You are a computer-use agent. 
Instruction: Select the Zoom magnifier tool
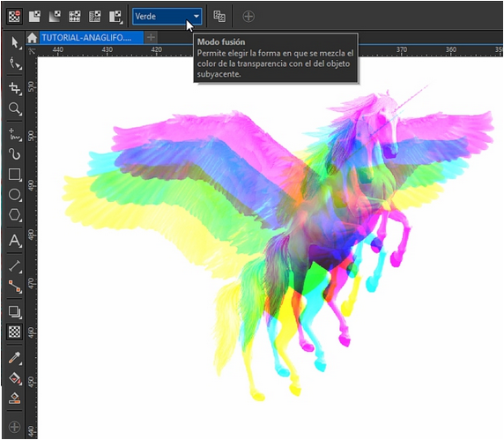coord(15,108)
